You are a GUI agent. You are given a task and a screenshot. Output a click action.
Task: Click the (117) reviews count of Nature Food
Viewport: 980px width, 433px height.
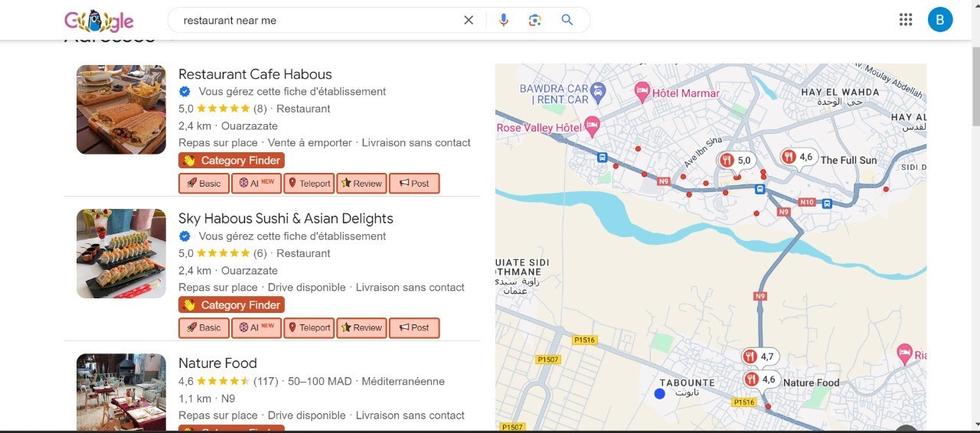point(266,381)
